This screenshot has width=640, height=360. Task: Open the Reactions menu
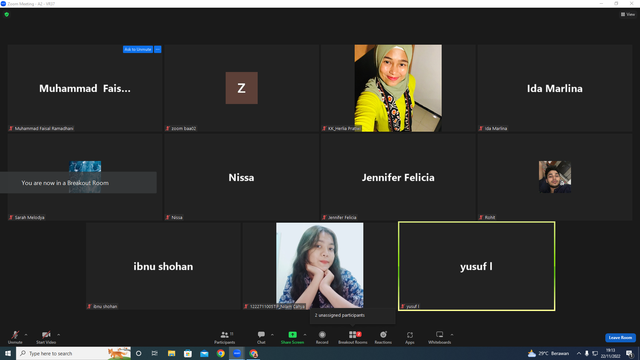383,337
